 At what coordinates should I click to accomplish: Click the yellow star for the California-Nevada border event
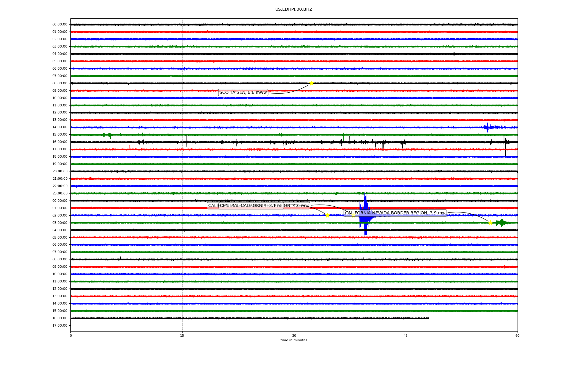490,223
